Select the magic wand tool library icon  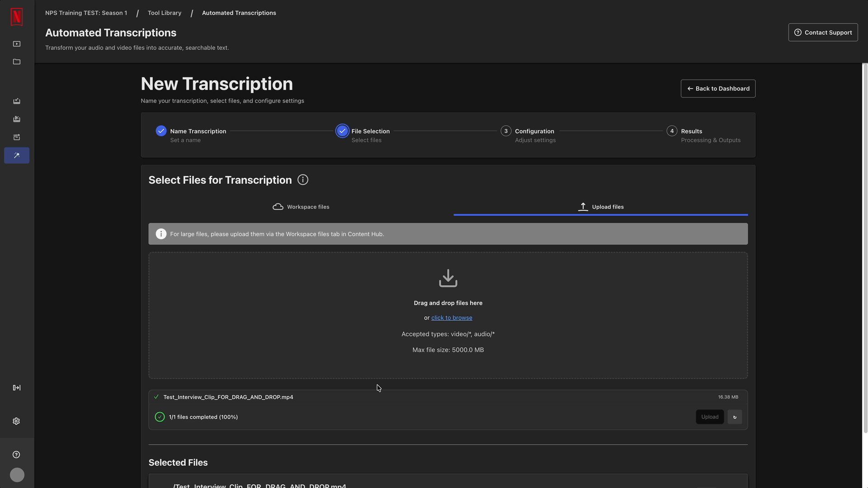(x=17, y=155)
